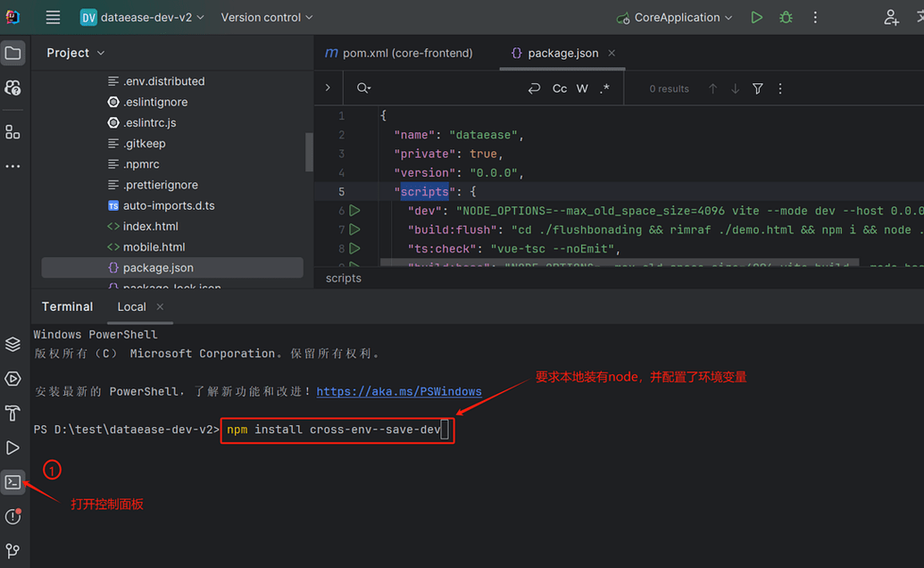This screenshot has height=568, width=924.
Task: Open the CoreApplication run configuration dropdown
Action: click(x=675, y=17)
